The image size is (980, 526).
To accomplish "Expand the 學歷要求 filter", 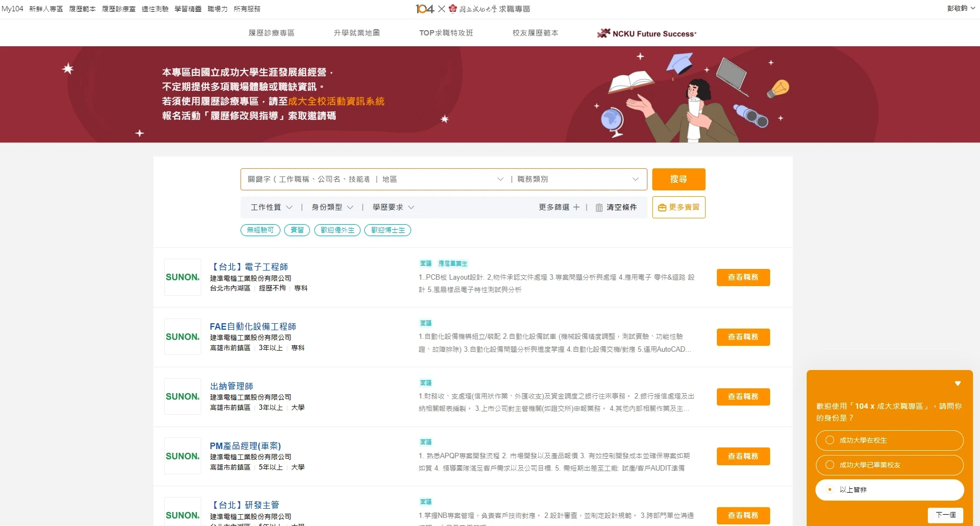I will [393, 207].
